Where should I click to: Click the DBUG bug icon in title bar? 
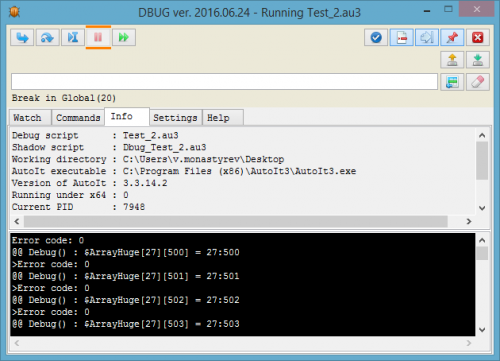[x=15, y=12]
